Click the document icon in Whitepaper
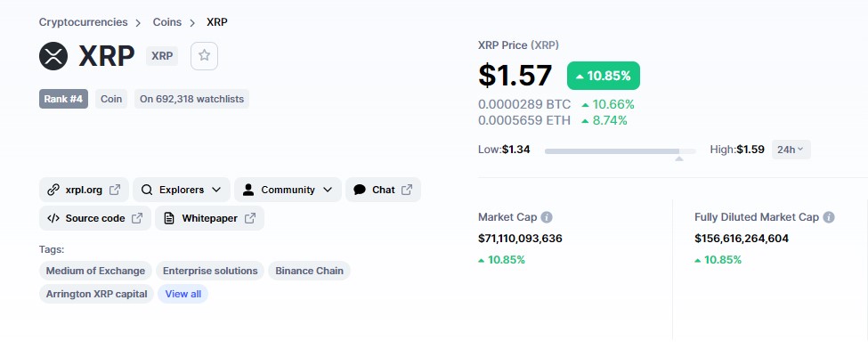This screenshot has width=868, height=357. [x=169, y=218]
